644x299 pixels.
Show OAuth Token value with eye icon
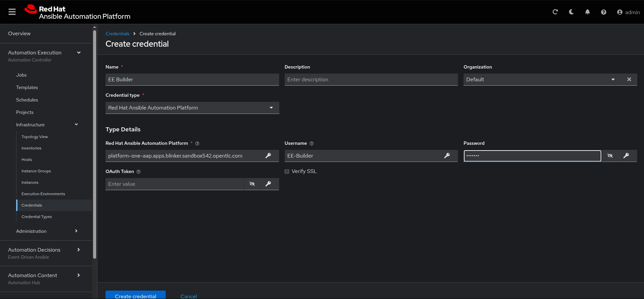tap(252, 184)
